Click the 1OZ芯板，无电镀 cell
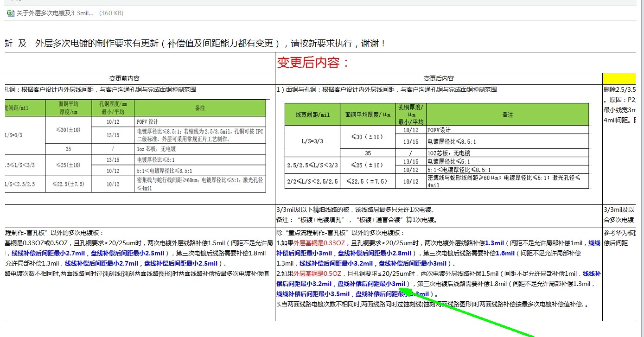 click(x=508, y=153)
